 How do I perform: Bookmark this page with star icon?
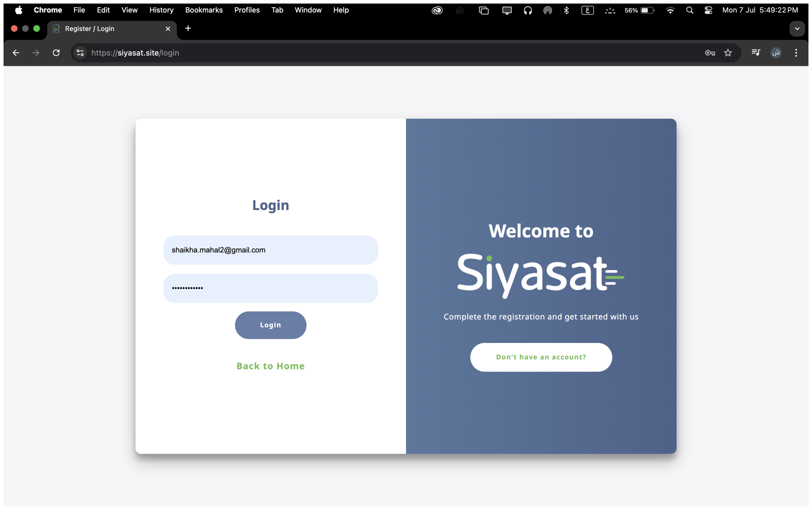pos(728,53)
